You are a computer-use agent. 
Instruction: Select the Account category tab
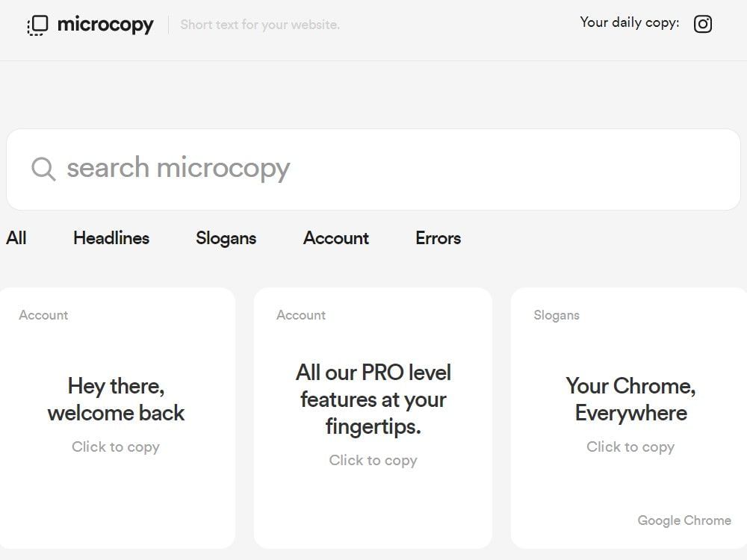pyautogui.click(x=335, y=237)
